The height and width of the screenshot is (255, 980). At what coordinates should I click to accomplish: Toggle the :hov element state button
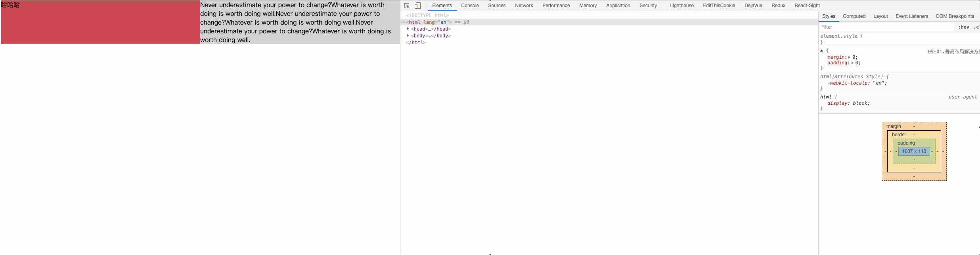tap(963, 27)
